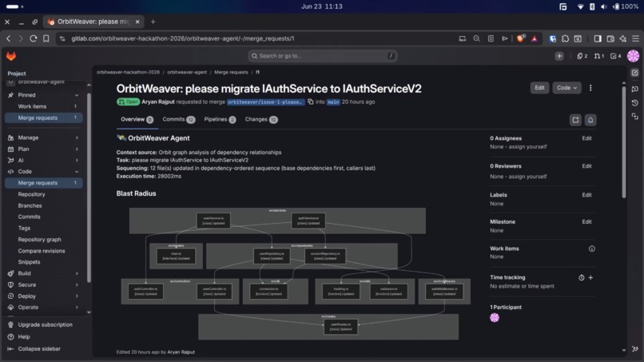Switch to the Overview tab
The width and height of the screenshot is (644, 362).
click(x=137, y=120)
